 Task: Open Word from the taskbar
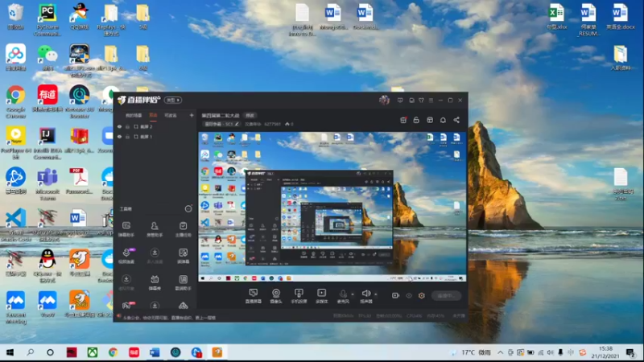(x=155, y=352)
